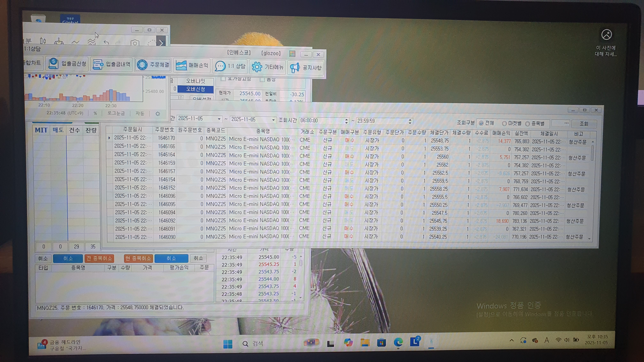Click the 매매손익 column header
Screen dimensions: 644x362
(501, 133)
